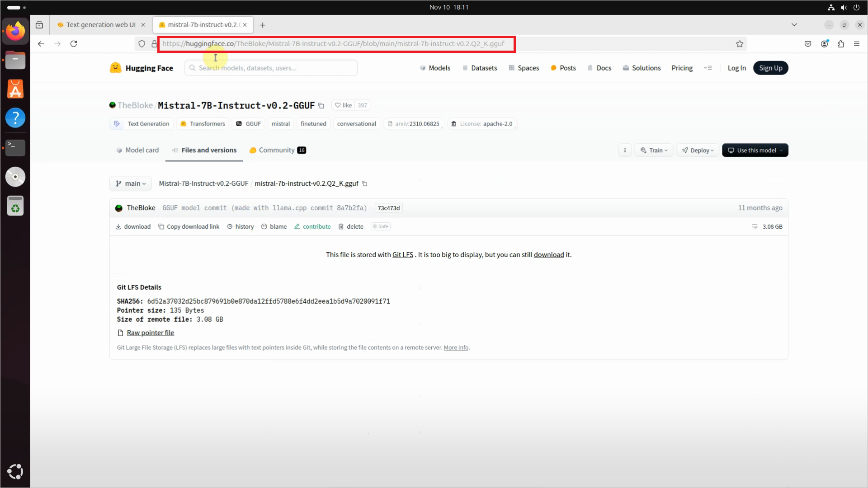
Task: Click Copy download link
Action: point(189,226)
